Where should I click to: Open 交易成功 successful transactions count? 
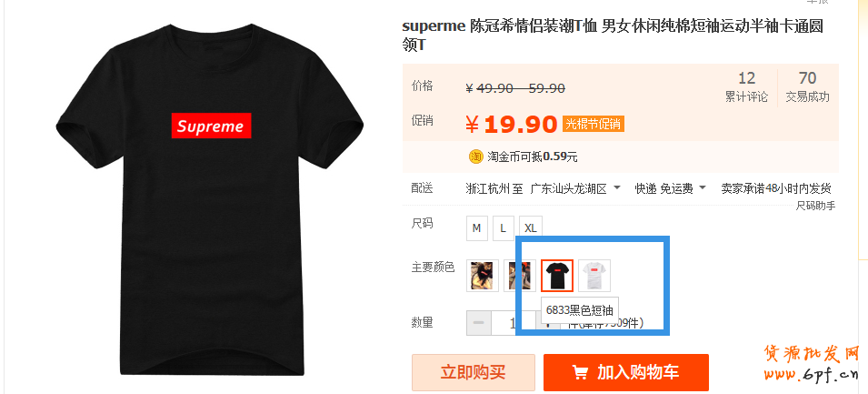[808, 87]
